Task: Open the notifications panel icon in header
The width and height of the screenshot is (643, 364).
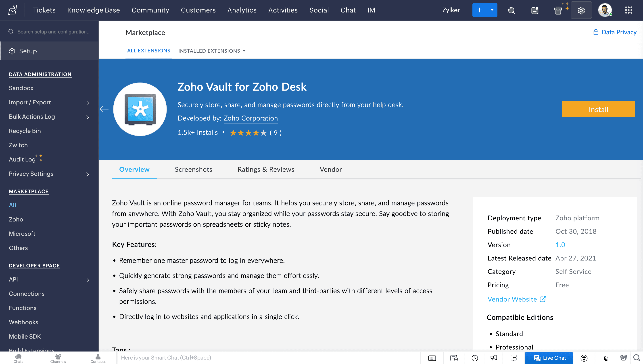Action: tap(535, 10)
